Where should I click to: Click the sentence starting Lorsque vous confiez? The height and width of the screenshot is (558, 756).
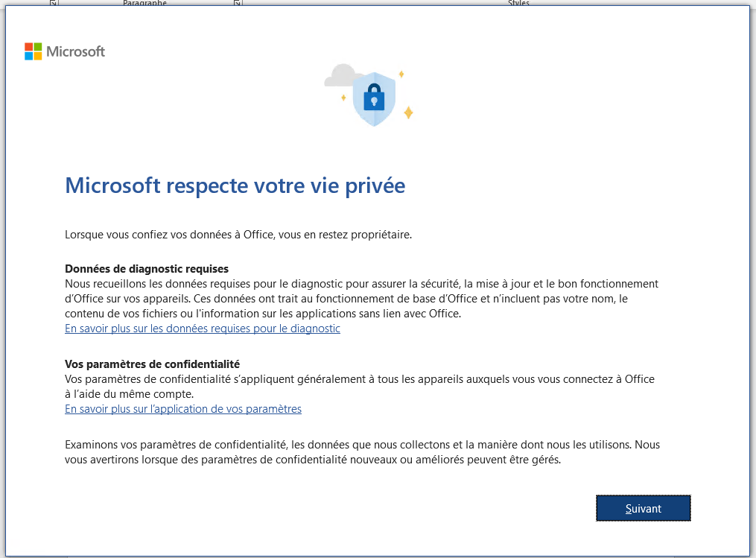tap(238, 235)
